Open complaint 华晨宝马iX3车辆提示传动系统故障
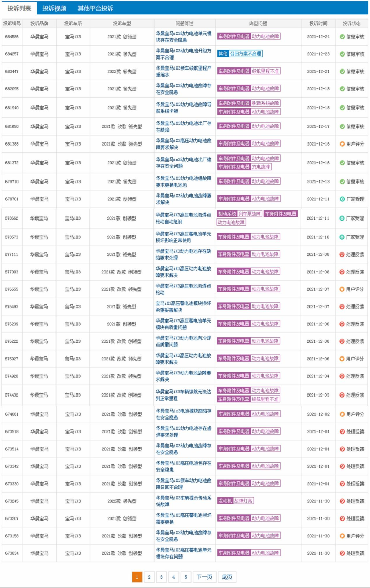 point(184,501)
